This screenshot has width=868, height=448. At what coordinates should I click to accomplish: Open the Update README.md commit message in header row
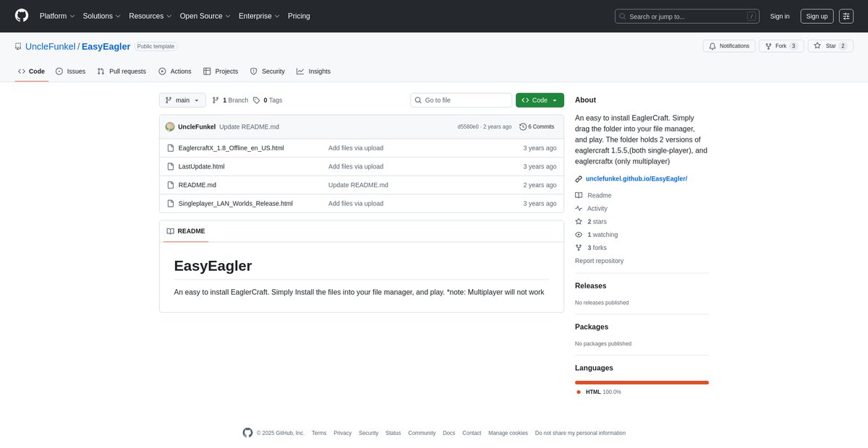click(249, 126)
